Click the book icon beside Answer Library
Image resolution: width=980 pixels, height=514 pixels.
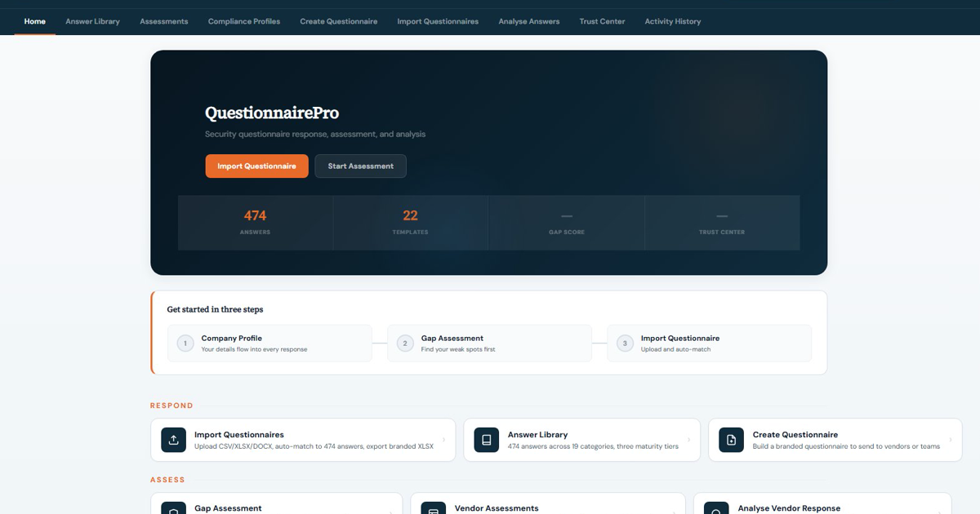(487, 440)
